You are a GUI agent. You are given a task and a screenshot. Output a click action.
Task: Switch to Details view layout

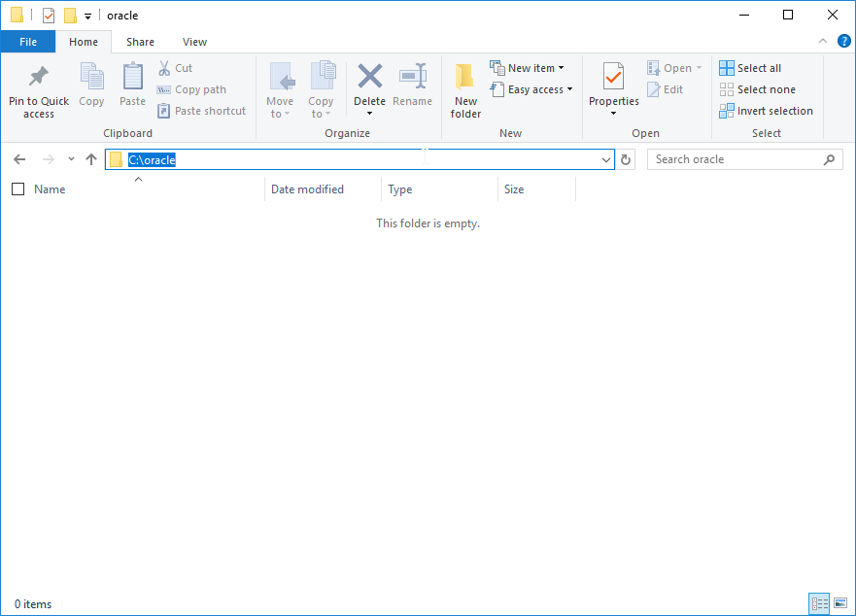[x=817, y=604]
